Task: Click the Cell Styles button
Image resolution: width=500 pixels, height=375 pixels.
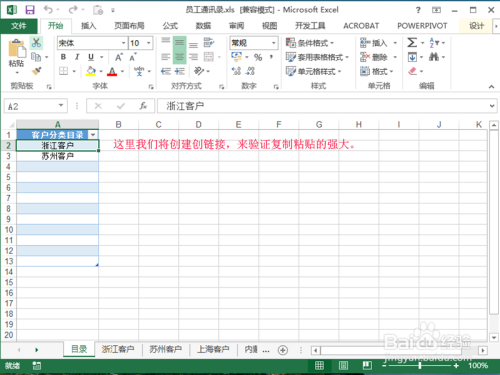Action: click(x=314, y=71)
